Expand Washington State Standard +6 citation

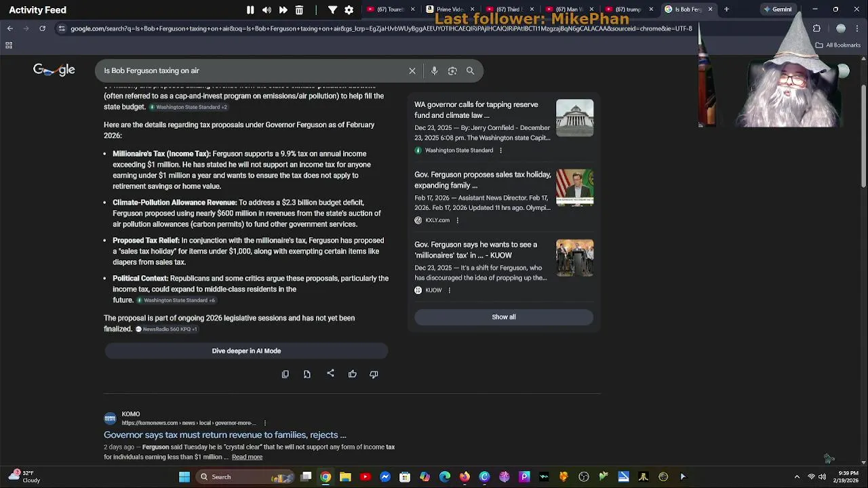pos(176,300)
